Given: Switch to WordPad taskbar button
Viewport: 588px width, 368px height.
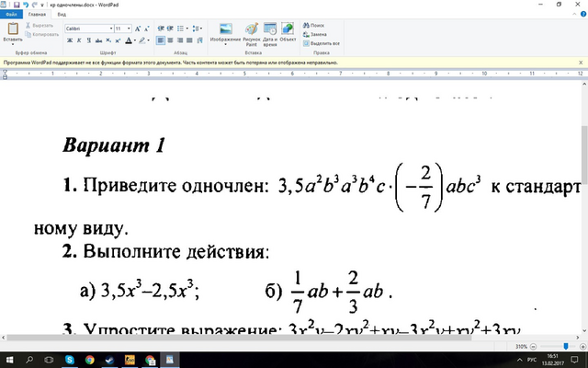Looking at the screenshot, I should 169,360.
